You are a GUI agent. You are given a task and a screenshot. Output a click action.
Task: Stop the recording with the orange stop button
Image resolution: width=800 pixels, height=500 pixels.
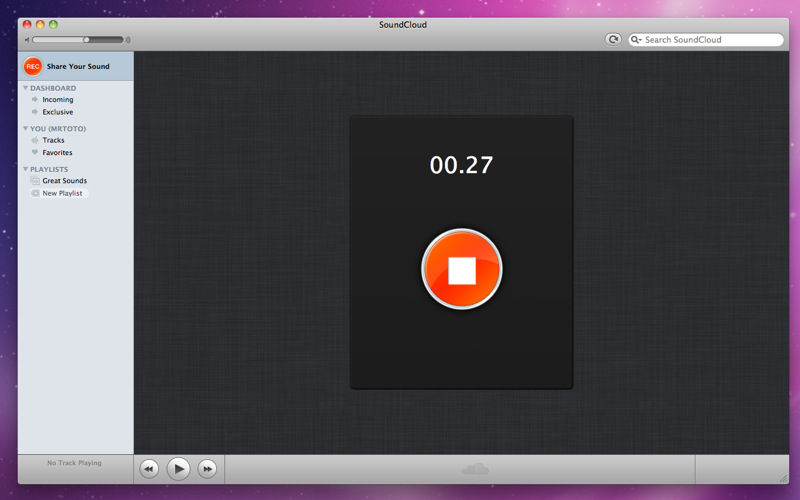[x=462, y=269]
